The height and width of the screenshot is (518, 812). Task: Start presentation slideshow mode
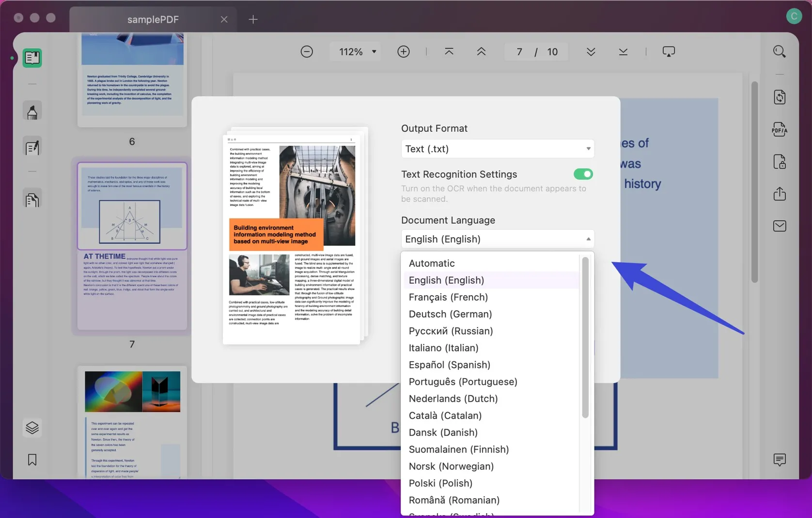669,52
